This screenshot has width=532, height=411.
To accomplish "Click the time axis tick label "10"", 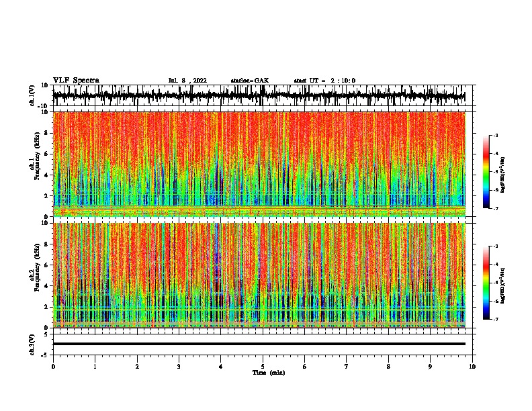I will pyautogui.click(x=472, y=367).
